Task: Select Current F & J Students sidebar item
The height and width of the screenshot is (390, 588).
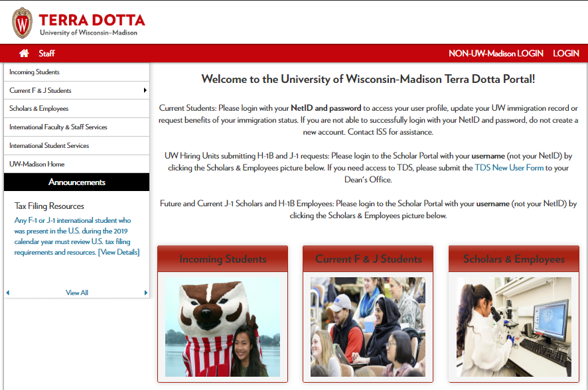Action: tap(76, 90)
